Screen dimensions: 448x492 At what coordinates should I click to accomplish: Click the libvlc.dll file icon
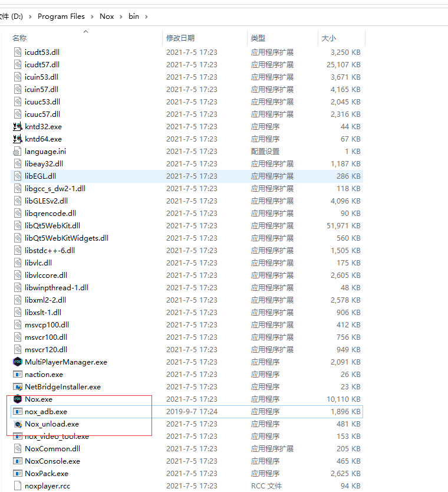pos(18,263)
